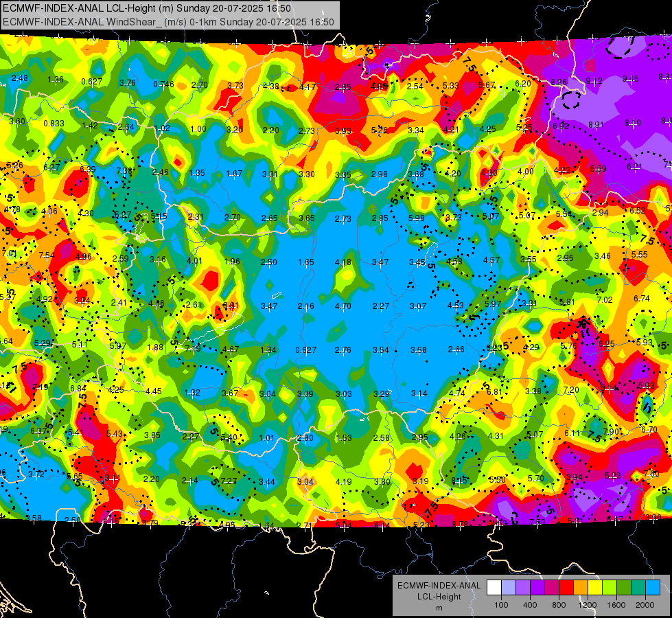
Task: Click the light lavender legend swatch
Action: pos(508,588)
